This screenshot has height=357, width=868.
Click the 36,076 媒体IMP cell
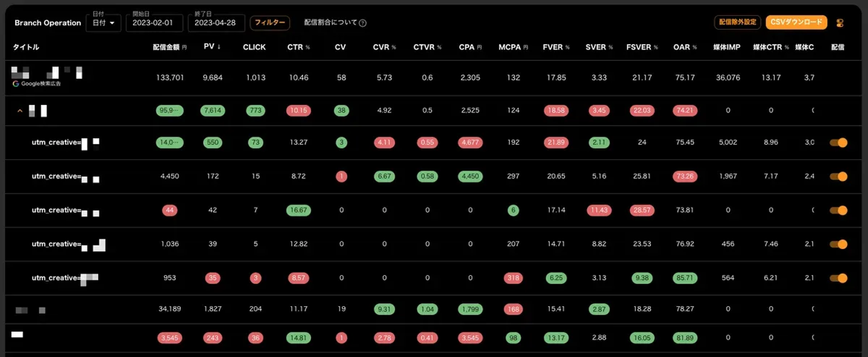click(x=728, y=78)
